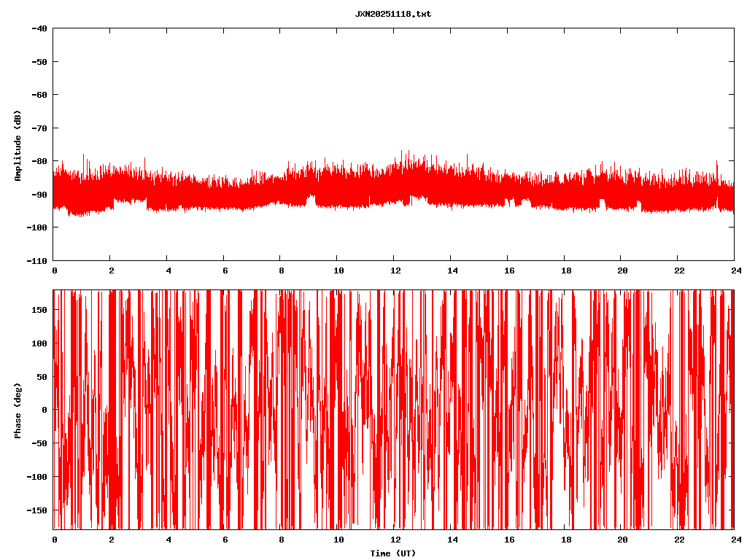Viewport: 747px width, 560px height.
Task: Click hour 6 tick below amplitude plot
Action: (225, 271)
